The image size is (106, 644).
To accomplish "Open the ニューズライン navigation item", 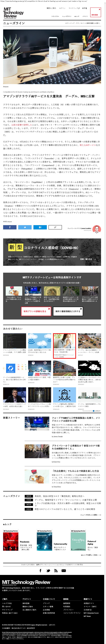I will tap(67, 16).
